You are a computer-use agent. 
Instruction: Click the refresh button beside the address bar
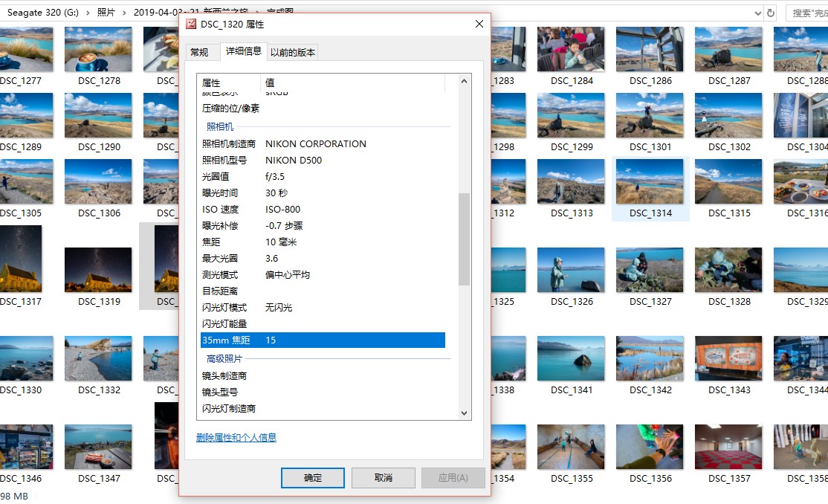(x=771, y=13)
